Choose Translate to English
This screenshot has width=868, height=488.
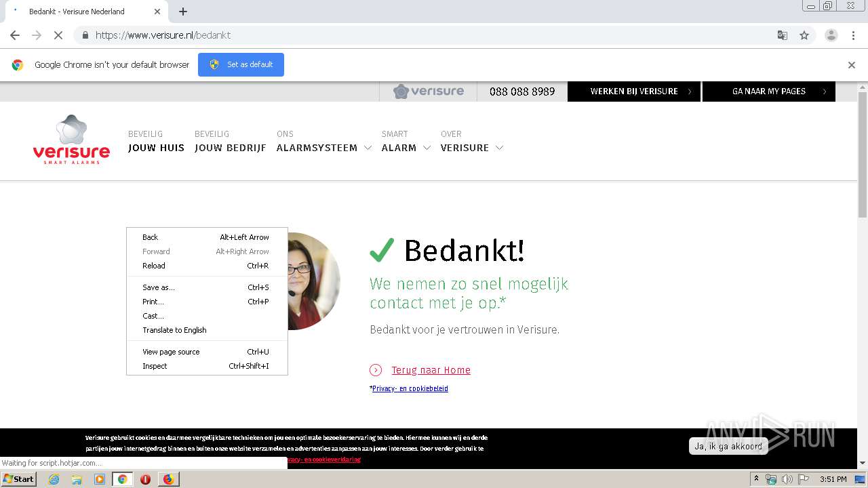tap(207, 330)
